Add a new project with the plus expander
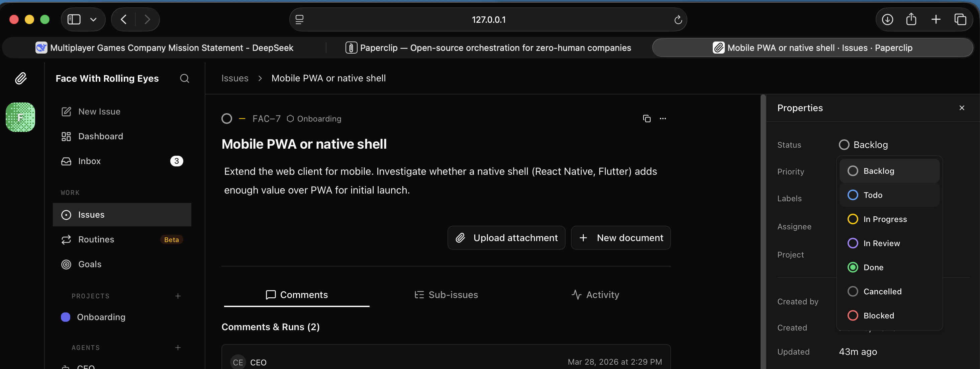This screenshot has height=369, width=980. pos(178,296)
